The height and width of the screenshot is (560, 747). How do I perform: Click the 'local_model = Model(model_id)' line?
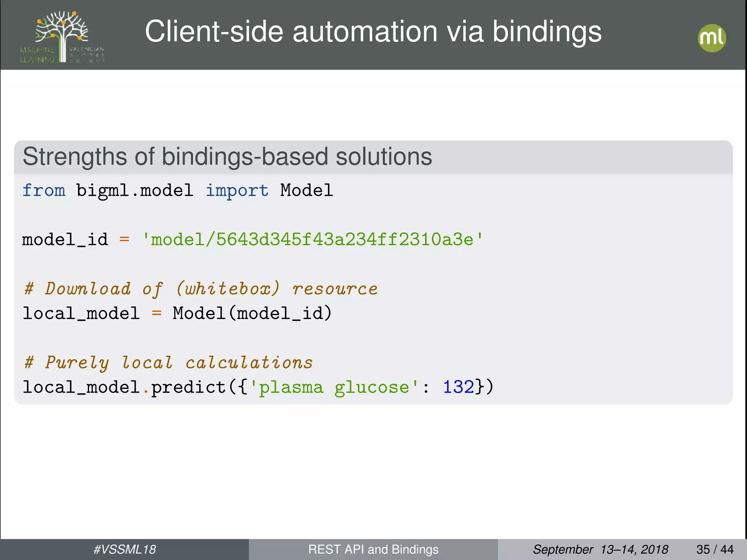177,313
